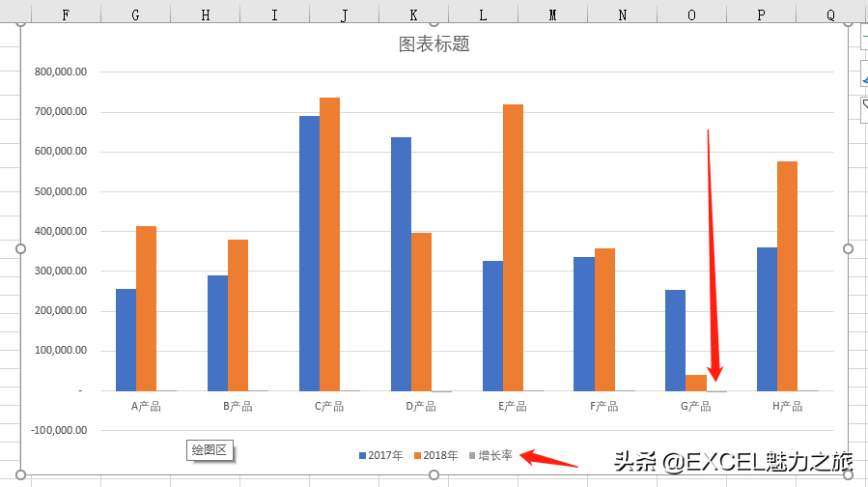Screen dimensions: 868x487
Task: Select column header J
Action: pyautogui.click(x=345, y=14)
